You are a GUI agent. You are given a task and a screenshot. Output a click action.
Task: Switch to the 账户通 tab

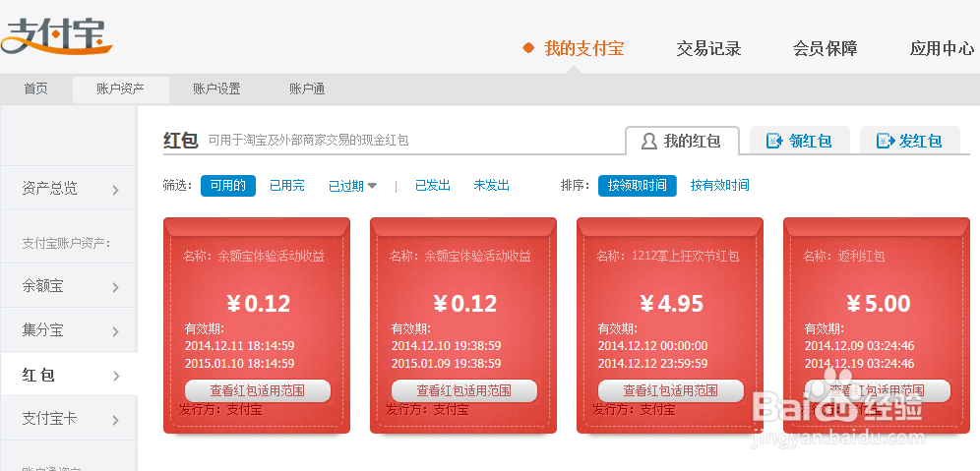click(307, 89)
